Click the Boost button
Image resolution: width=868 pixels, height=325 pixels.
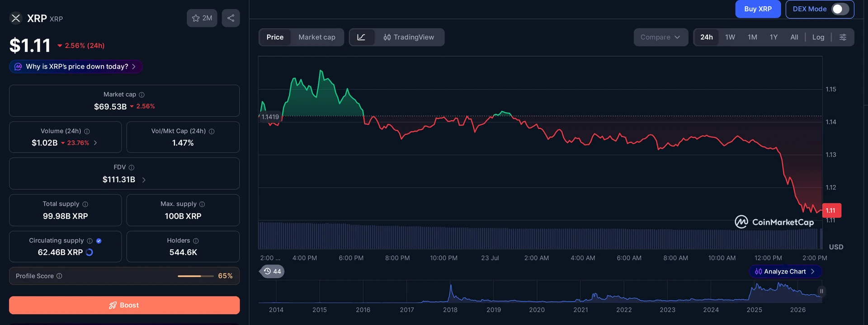coord(124,305)
